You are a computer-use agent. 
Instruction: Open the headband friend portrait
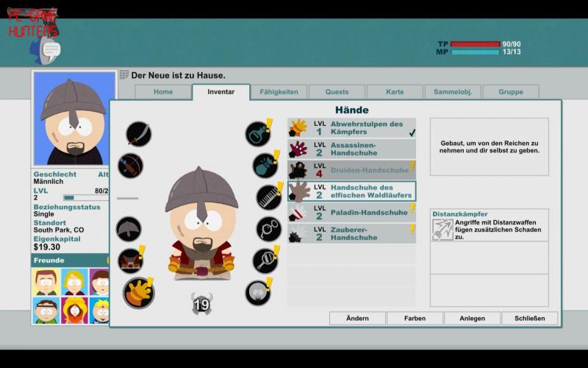(x=46, y=311)
